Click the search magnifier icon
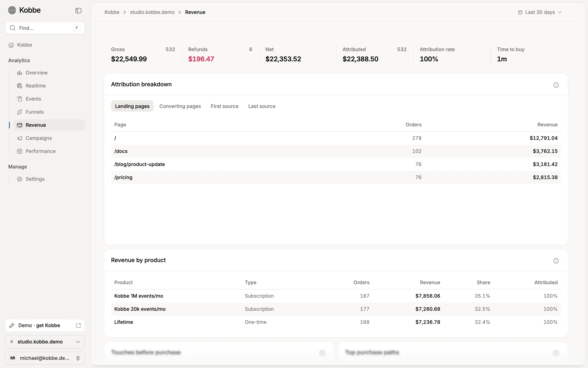588x368 pixels. 13,28
